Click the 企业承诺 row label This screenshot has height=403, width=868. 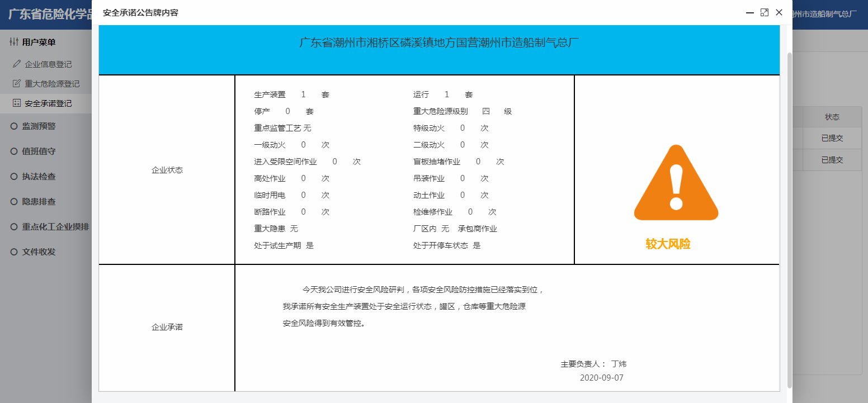tap(167, 327)
